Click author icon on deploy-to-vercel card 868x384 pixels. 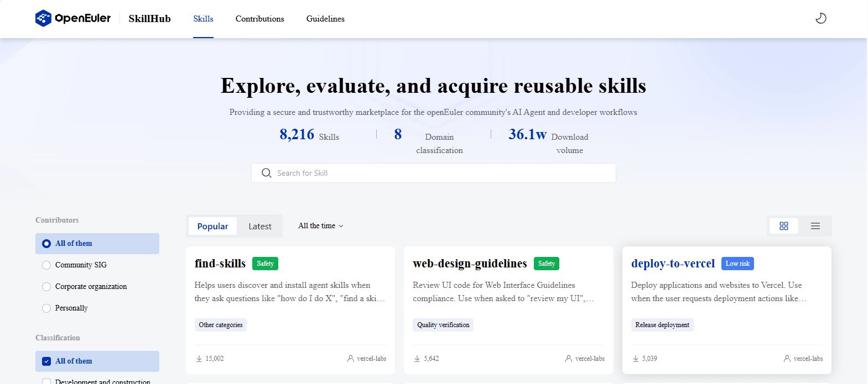tap(787, 359)
